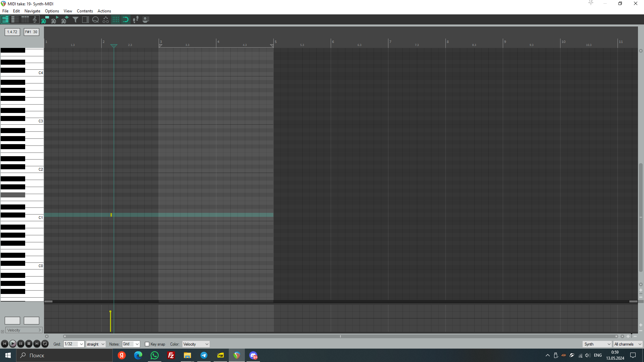This screenshot has height=362, width=644.
Task: Select the palette icon with diamond
Action: (65, 19)
